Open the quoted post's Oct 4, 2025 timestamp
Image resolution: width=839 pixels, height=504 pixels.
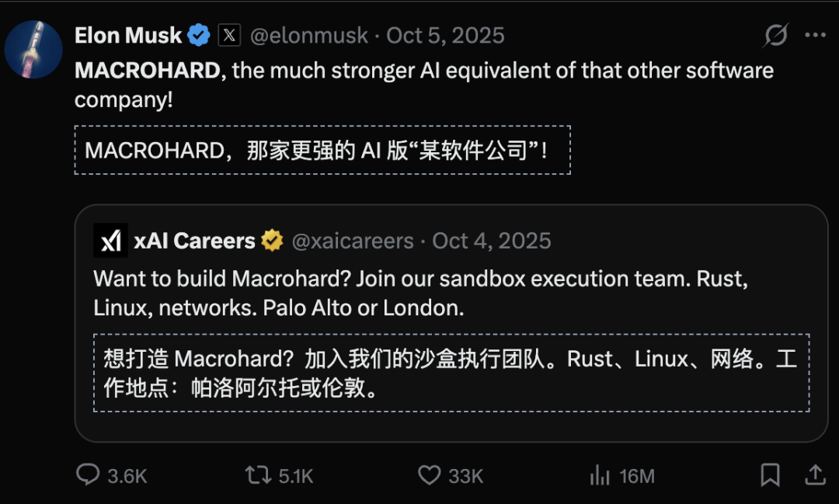(x=492, y=241)
